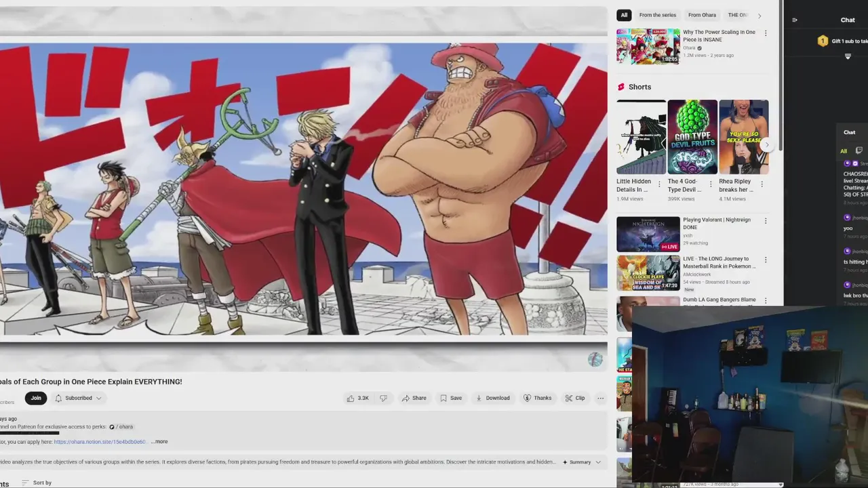The height and width of the screenshot is (488, 868).
Task: Open the / ohara Patreon link
Action: [121, 427]
